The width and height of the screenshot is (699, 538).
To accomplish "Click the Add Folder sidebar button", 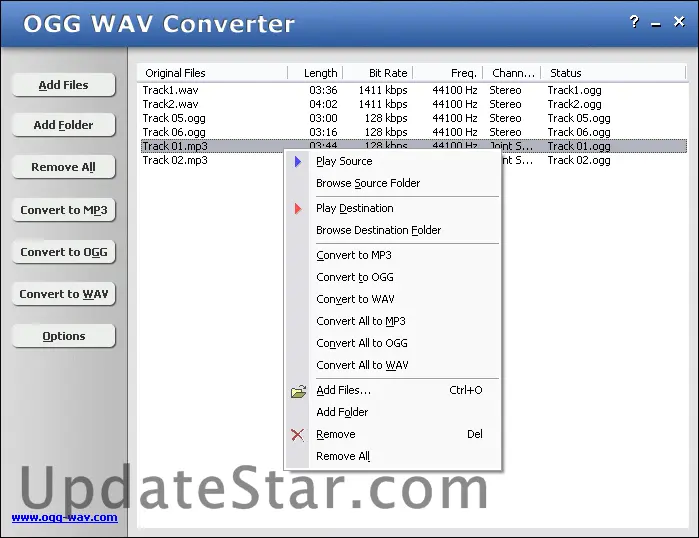I will point(63,125).
